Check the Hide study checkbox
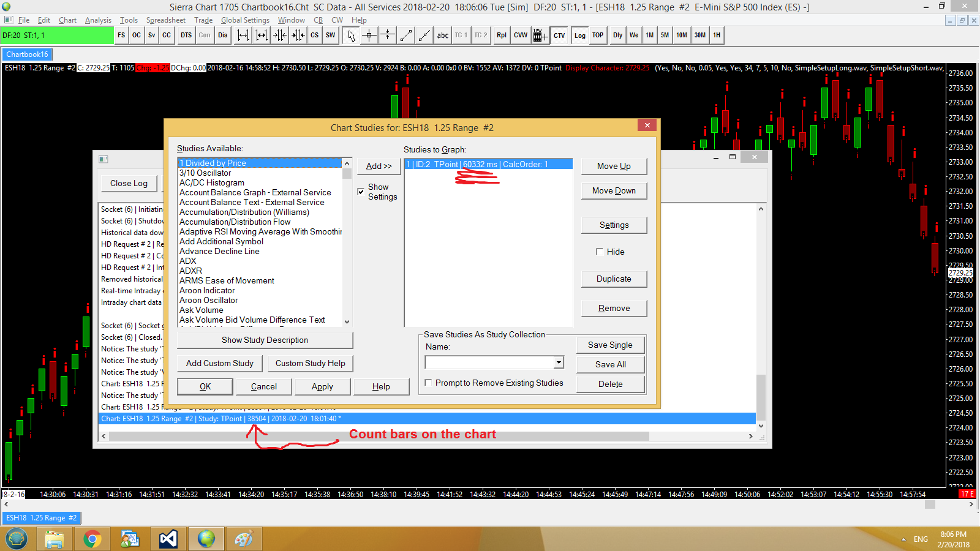 (x=600, y=252)
